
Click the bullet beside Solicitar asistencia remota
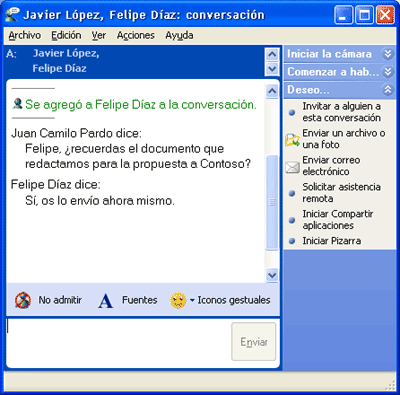pyautogui.click(x=292, y=193)
